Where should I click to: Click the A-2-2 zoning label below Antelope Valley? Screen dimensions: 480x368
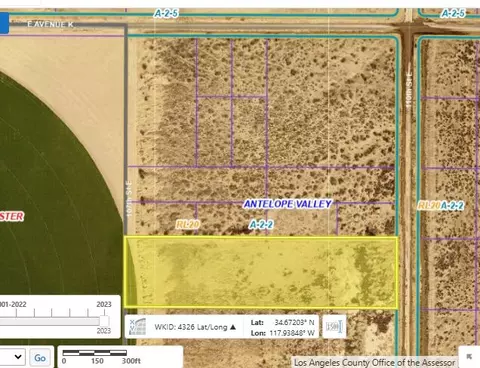click(x=261, y=225)
